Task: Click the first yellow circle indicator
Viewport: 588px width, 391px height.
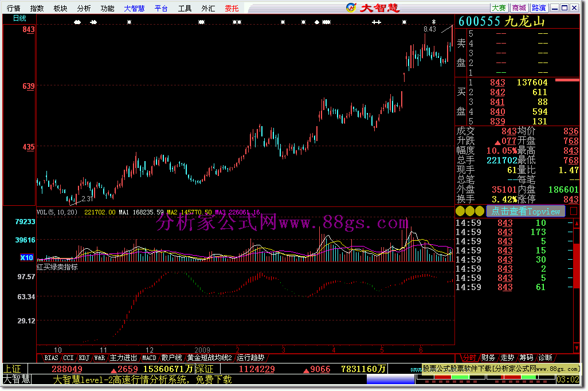Action: [460, 211]
